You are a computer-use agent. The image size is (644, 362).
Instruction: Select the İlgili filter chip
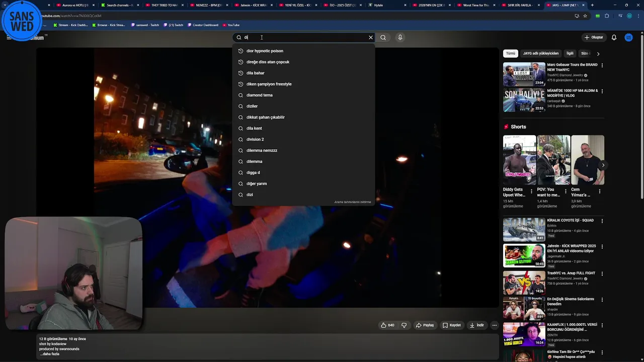[570, 53]
